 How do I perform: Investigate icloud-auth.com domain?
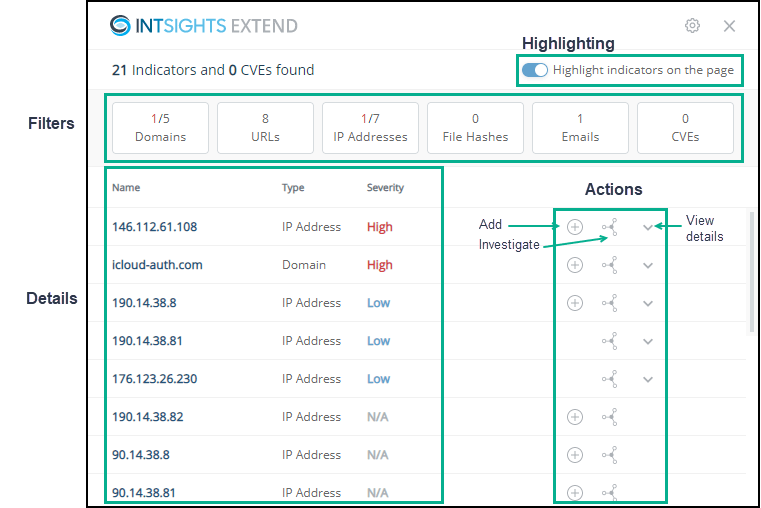610,265
